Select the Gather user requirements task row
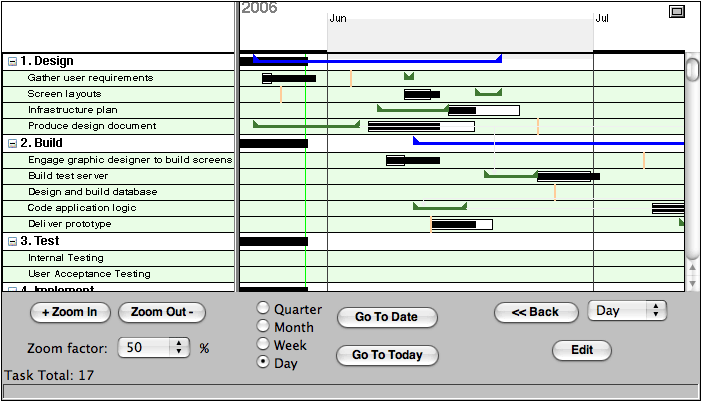The width and height of the screenshot is (702, 401). [118, 78]
